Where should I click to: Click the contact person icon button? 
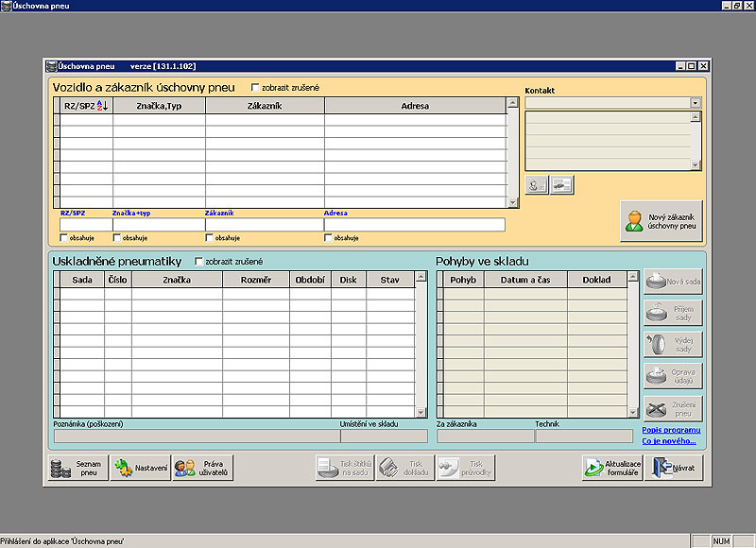click(537, 185)
